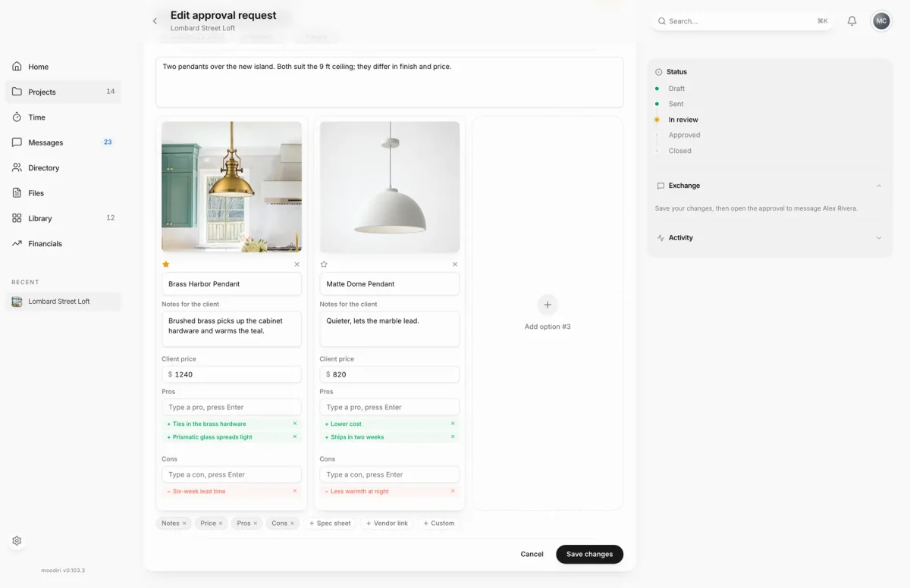
Task: Remove the 'Less warmth at night' con
Action: tap(453, 491)
